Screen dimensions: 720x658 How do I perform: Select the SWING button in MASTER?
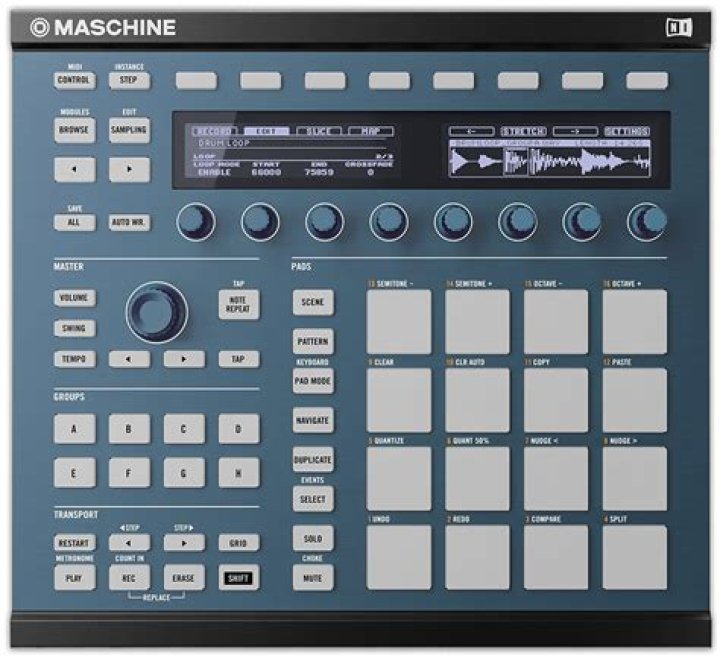pos(74,328)
